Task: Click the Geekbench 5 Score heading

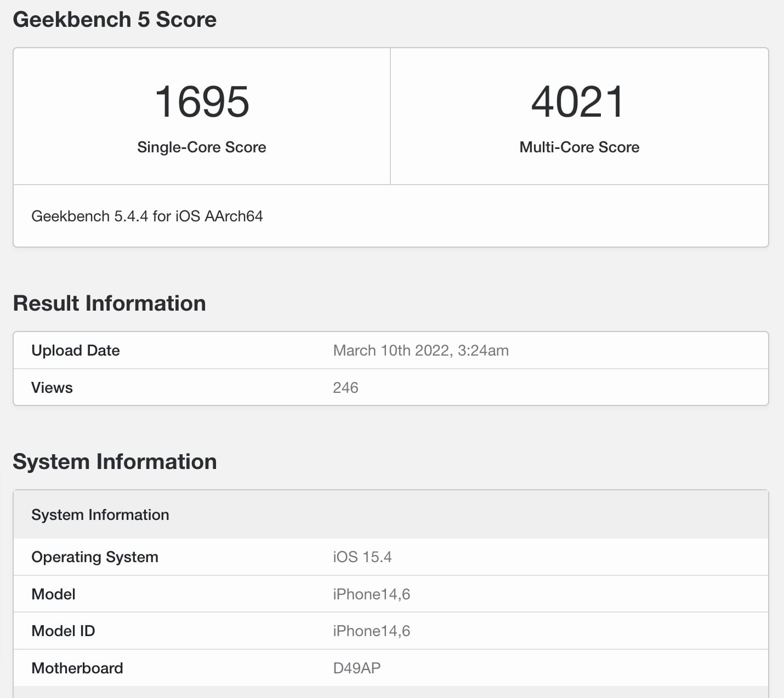Action: 115,20
